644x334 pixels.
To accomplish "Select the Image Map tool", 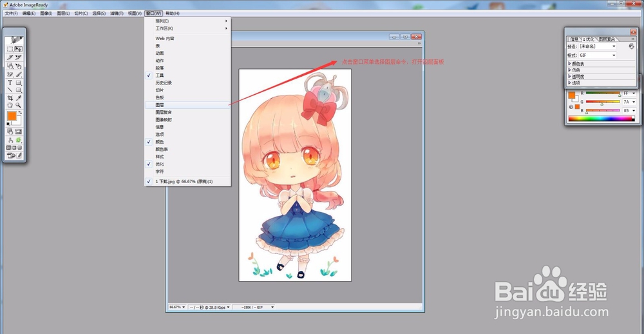I will coord(10,66).
